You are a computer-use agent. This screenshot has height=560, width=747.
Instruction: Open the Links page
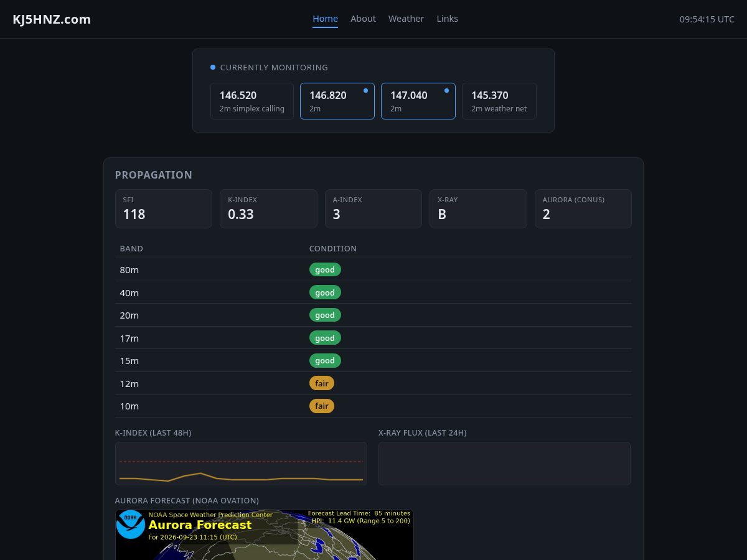click(x=447, y=19)
